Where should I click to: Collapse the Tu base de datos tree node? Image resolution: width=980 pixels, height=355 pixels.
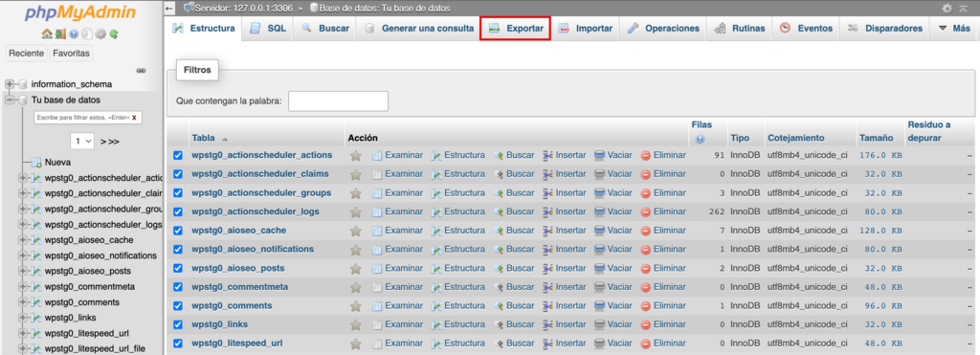pyautogui.click(x=10, y=100)
